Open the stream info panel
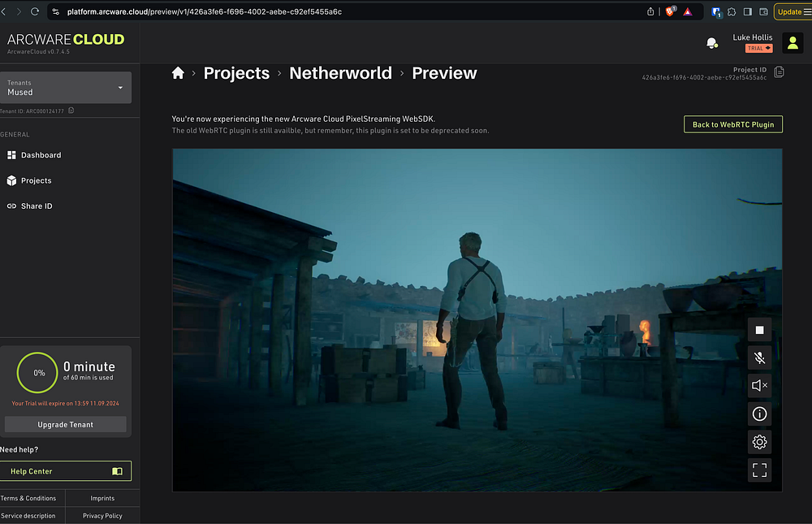812x524 pixels. (759, 414)
